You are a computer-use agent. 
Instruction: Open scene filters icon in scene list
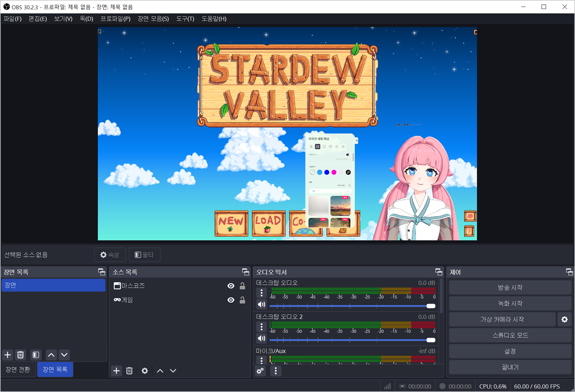click(x=36, y=355)
